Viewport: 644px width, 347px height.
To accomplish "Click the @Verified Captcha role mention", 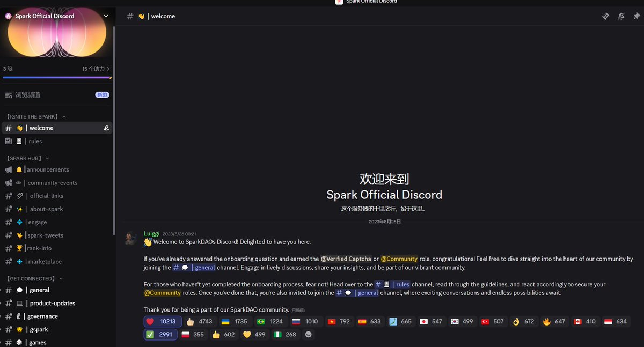I will coord(346,259).
